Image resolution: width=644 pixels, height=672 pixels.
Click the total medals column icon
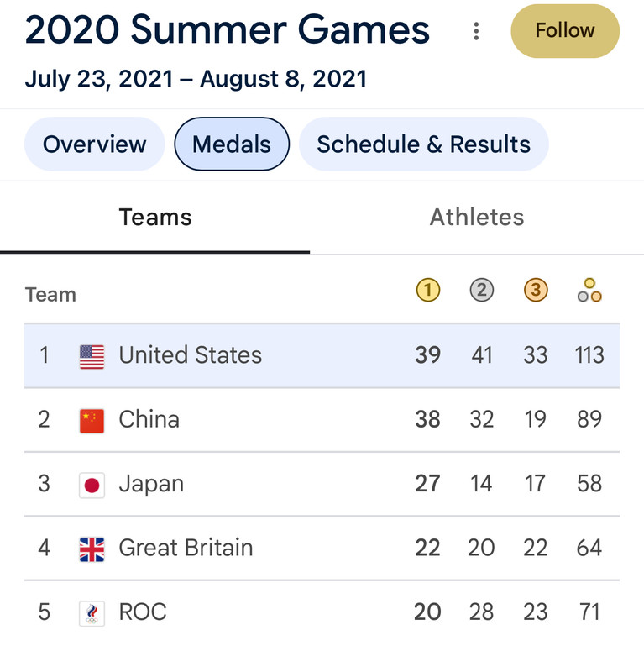click(589, 290)
